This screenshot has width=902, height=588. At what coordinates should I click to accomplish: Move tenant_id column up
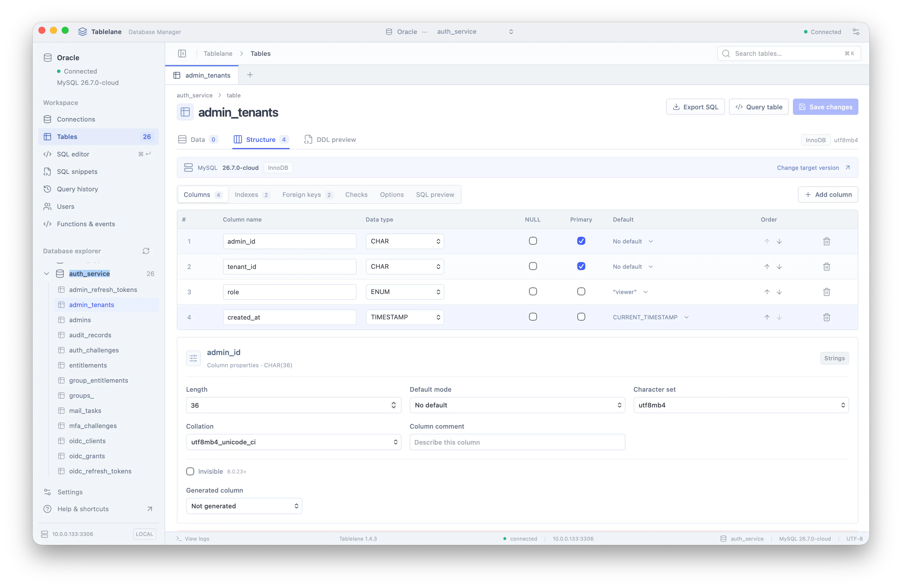pyautogui.click(x=767, y=266)
